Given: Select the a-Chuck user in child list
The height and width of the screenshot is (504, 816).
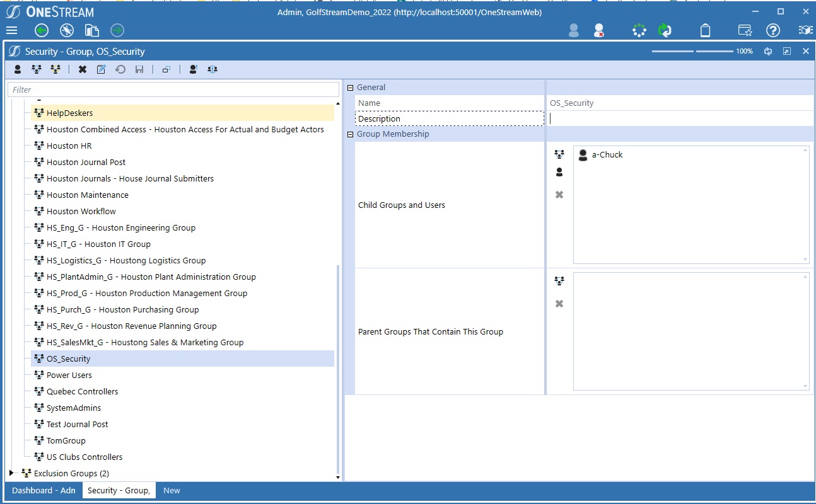Looking at the screenshot, I should (x=600, y=154).
